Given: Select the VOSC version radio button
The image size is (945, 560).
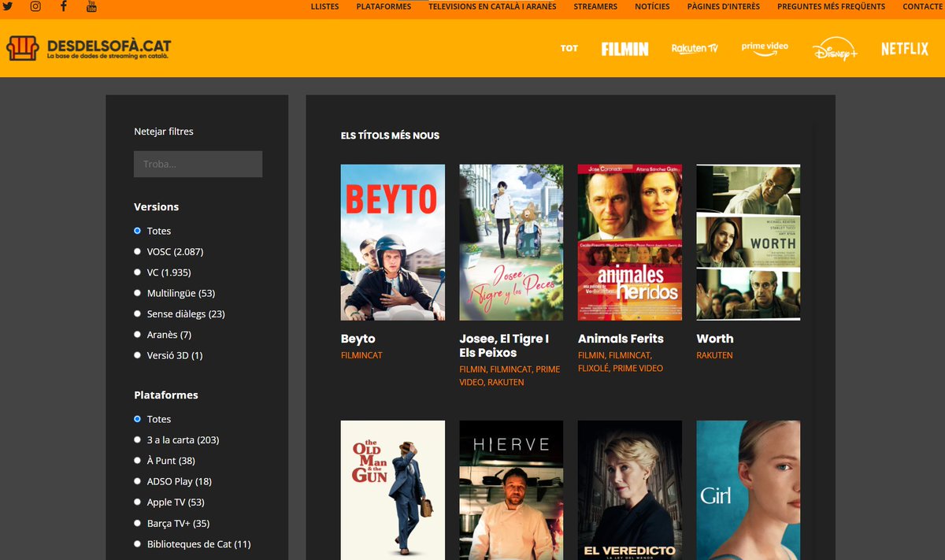Looking at the screenshot, I should [x=137, y=252].
